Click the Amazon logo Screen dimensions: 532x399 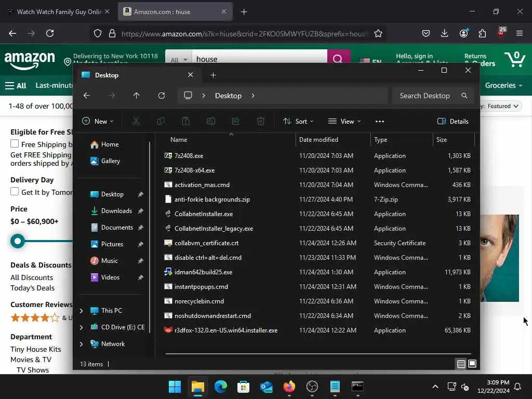[30, 60]
